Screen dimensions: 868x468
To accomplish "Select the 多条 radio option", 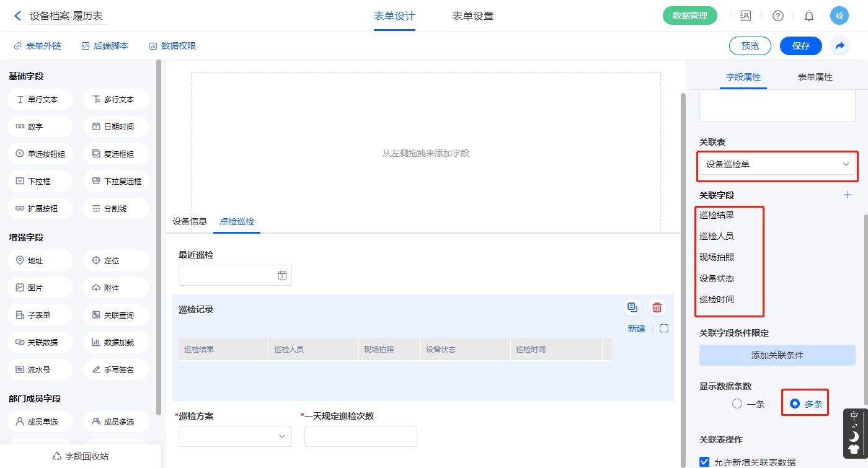I will (795, 404).
